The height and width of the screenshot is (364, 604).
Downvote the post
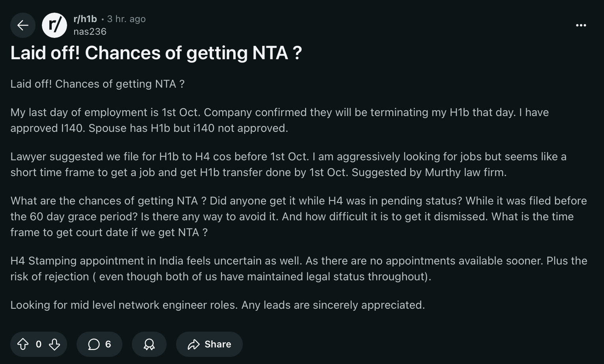pyautogui.click(x=54, y=344)
